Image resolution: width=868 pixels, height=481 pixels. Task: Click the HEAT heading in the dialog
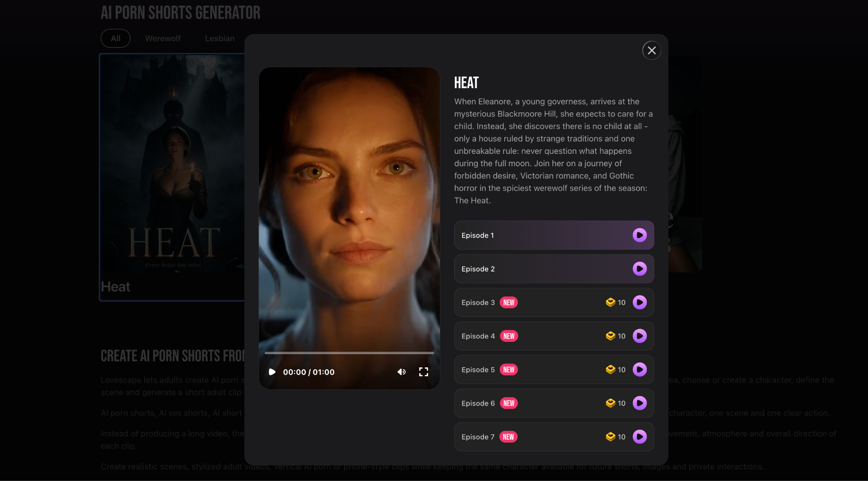point(466,82)
